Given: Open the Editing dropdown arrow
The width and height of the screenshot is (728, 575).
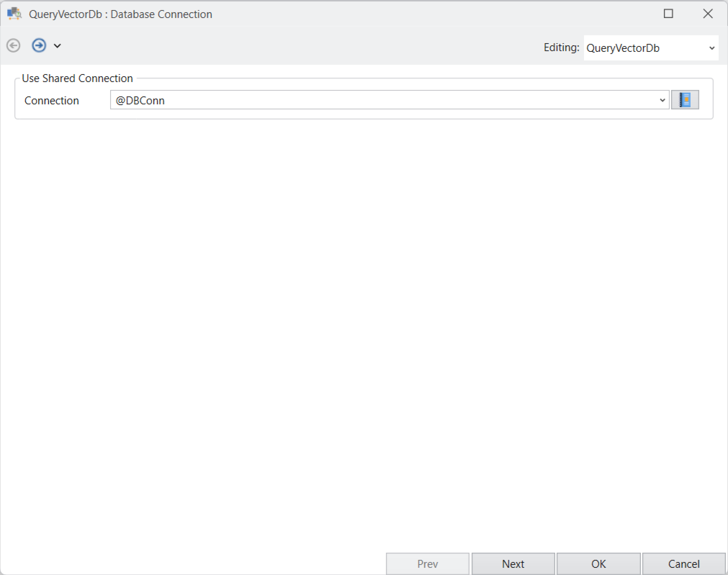Looking at the screenshot, I should (711, 48).
